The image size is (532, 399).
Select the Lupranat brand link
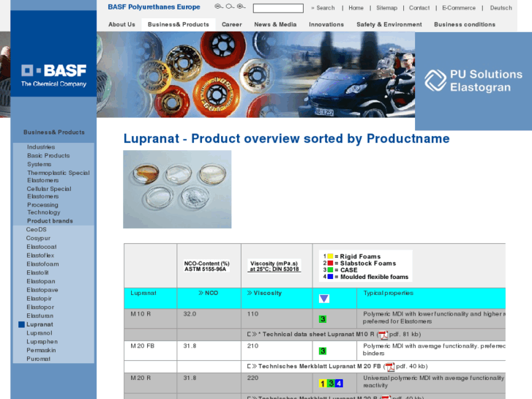[x=40, y=324]
